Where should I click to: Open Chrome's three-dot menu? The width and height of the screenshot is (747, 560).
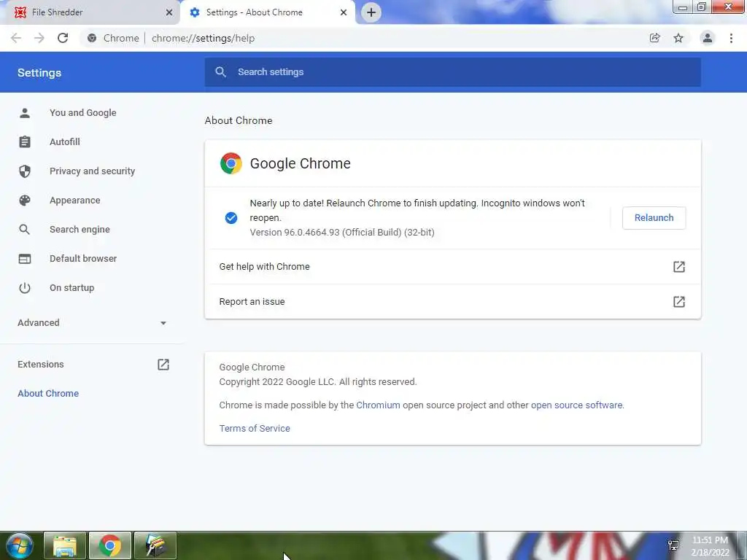(x=731, y=38)
